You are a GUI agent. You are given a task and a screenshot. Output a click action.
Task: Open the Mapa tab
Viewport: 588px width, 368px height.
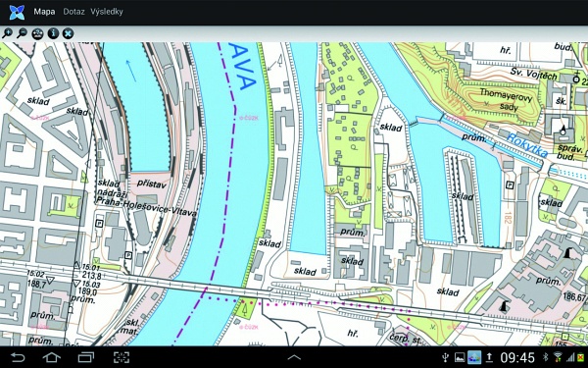44,12
